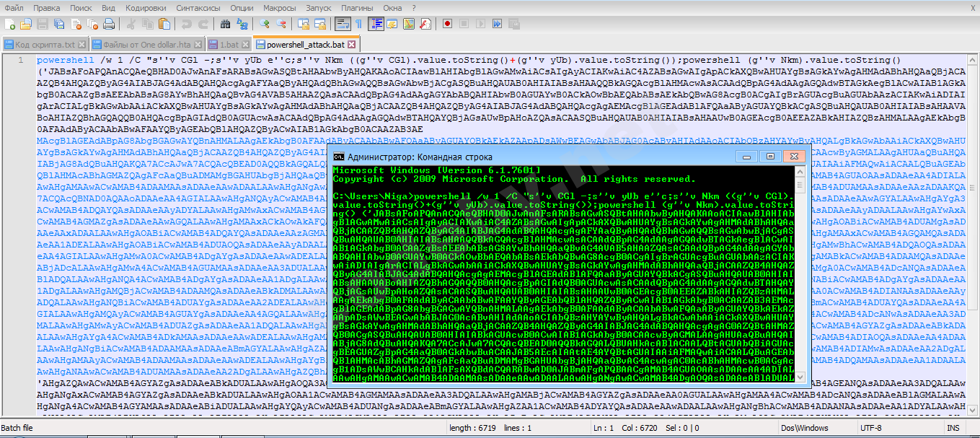The height and width of the screenshot is (438, 980).
Task: Click the Save recorded macro icon
Action: [513, 24]
